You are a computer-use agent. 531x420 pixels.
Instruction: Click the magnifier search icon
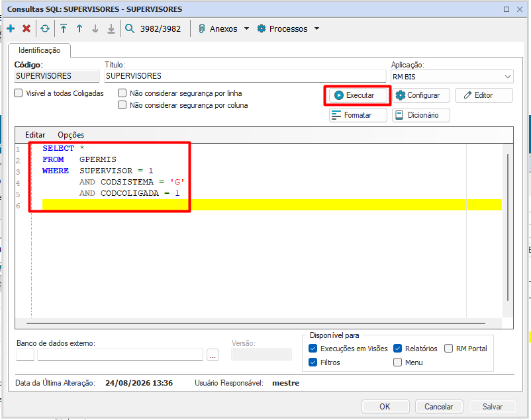[130, 28]
